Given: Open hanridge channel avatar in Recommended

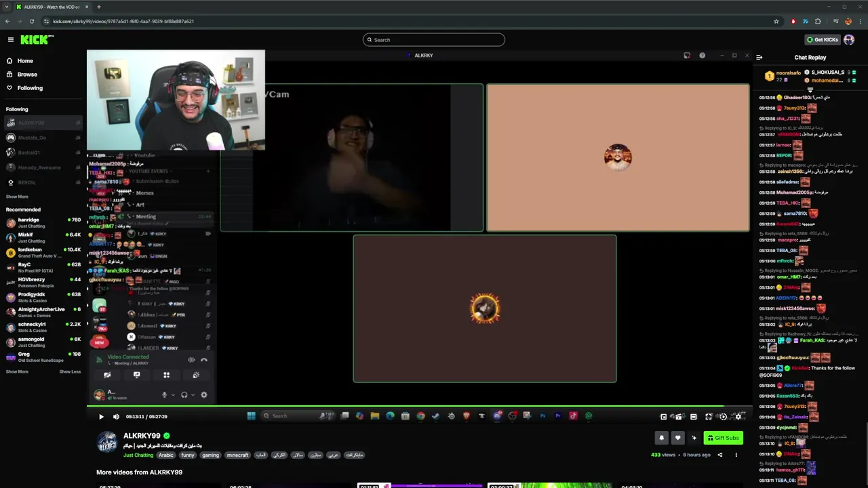Looking at the screenshot, I should click(x=11, y=223).
